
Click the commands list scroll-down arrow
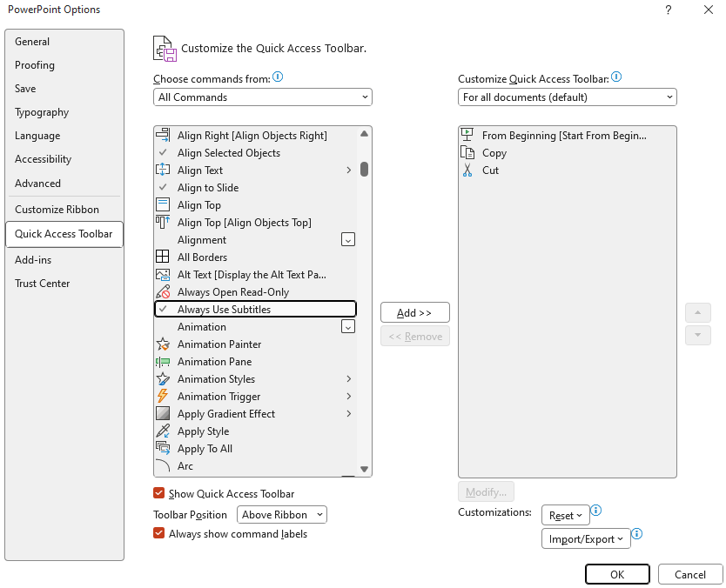[365, 469]
